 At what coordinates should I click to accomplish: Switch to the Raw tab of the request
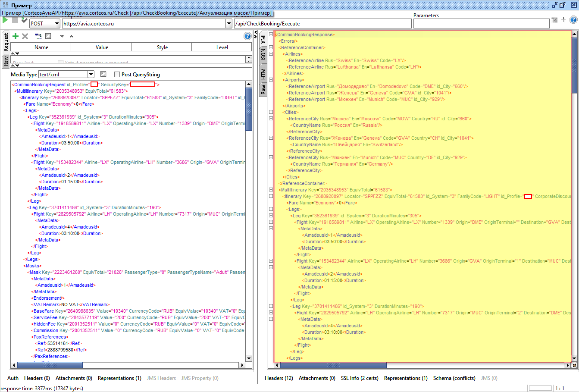(6, 61)
